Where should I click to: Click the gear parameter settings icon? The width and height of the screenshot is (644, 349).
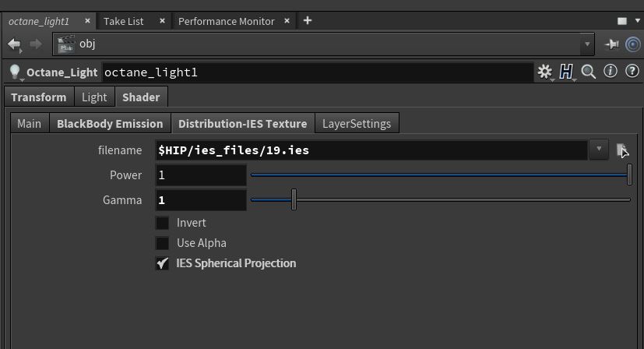[x=544, y=72]
